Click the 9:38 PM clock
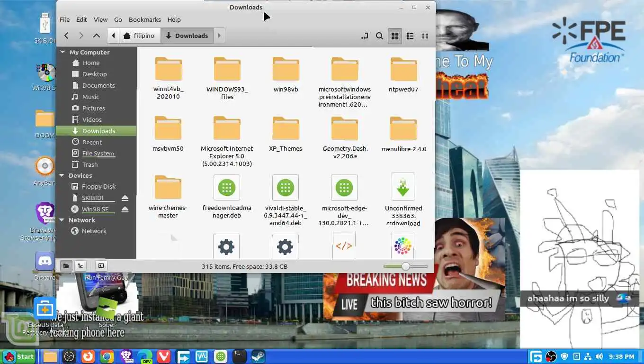 click(621, 356)
